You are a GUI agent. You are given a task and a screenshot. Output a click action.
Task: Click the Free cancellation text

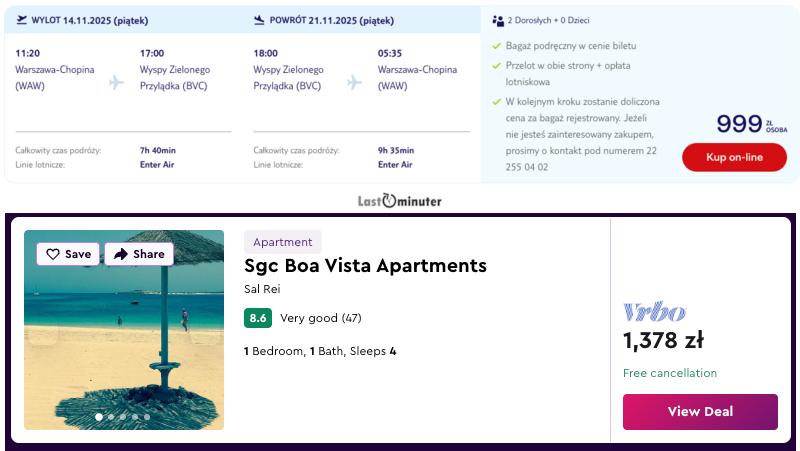point(670,373)
